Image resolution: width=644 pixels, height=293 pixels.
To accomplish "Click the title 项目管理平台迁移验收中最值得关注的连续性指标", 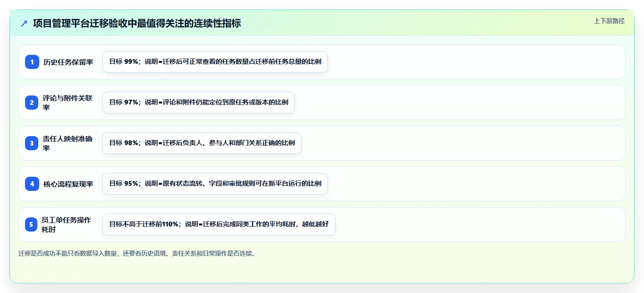I will point(137,23).
